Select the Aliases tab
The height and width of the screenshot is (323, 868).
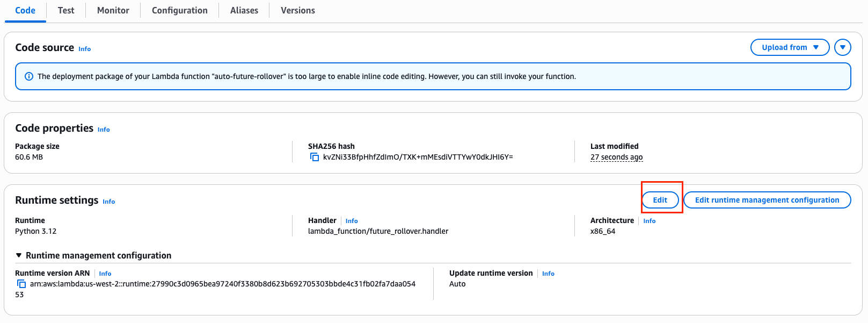coord(244,10)
